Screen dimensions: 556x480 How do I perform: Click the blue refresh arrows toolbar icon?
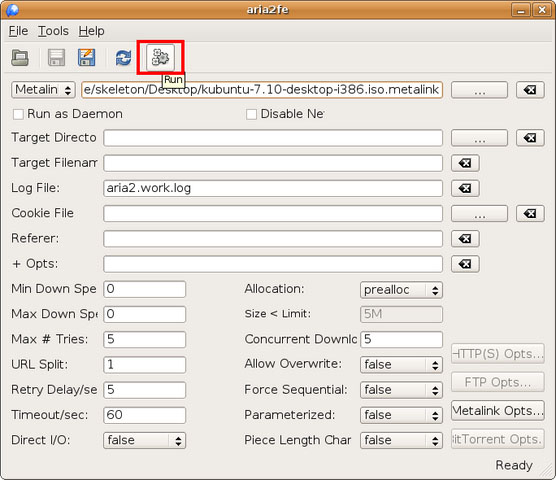tap(123, 57)
